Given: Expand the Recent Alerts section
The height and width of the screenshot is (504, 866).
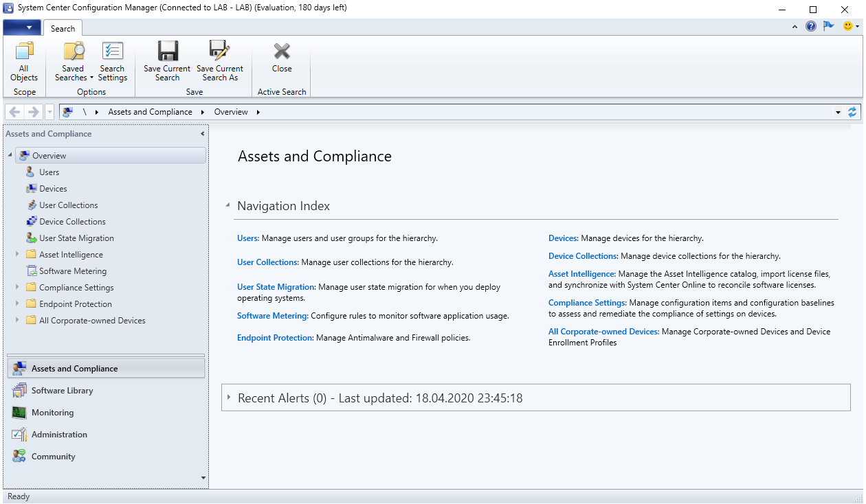Looking at the screenshot, I should [229, 398].
